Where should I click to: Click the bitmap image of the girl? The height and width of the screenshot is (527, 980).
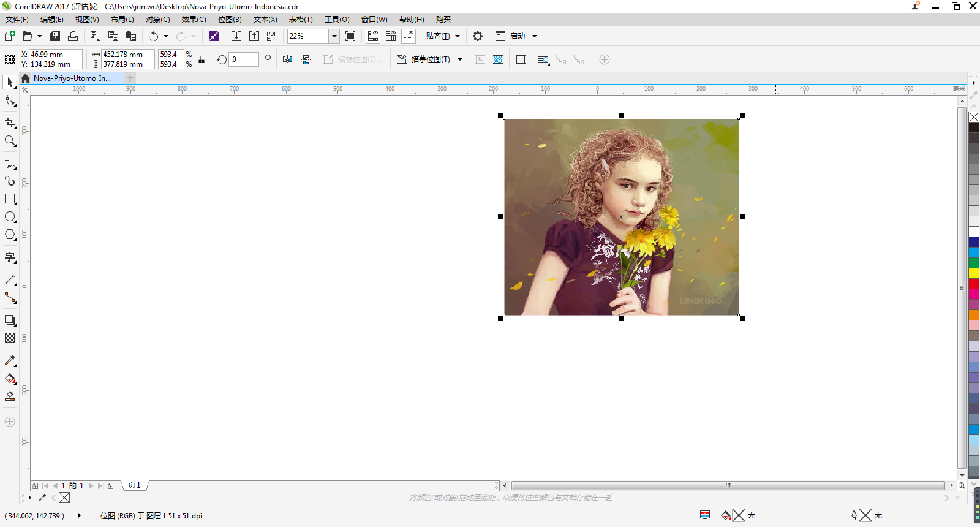[x=621, y=217]
